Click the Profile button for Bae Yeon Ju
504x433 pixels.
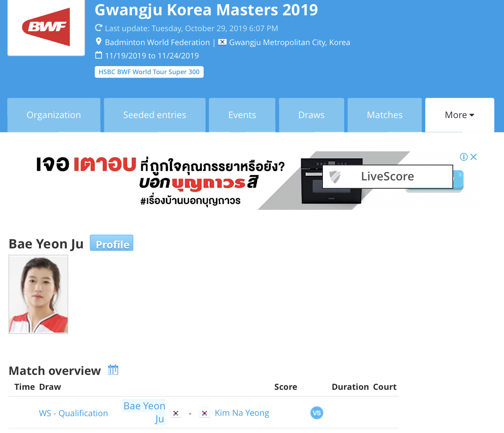pyautogui.click(x=112, y=243)
